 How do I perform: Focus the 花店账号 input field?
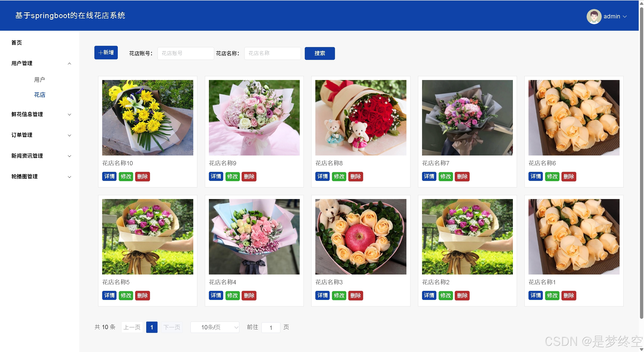pos(185,53)
